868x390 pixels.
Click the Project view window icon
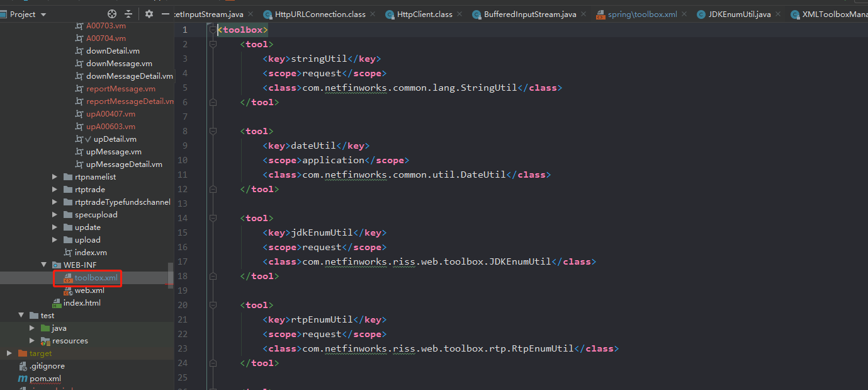[x=3, y=14]
